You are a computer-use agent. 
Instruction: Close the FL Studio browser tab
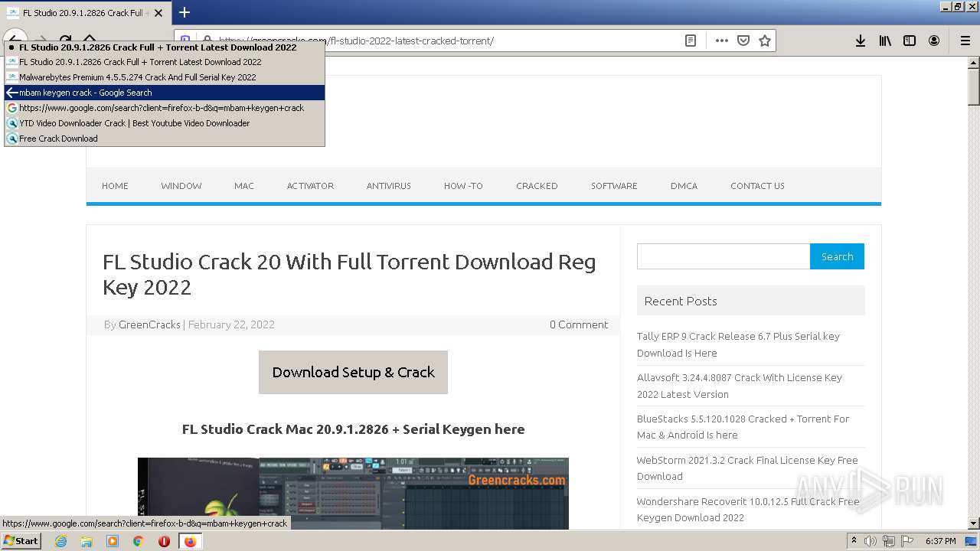[158, 13]
